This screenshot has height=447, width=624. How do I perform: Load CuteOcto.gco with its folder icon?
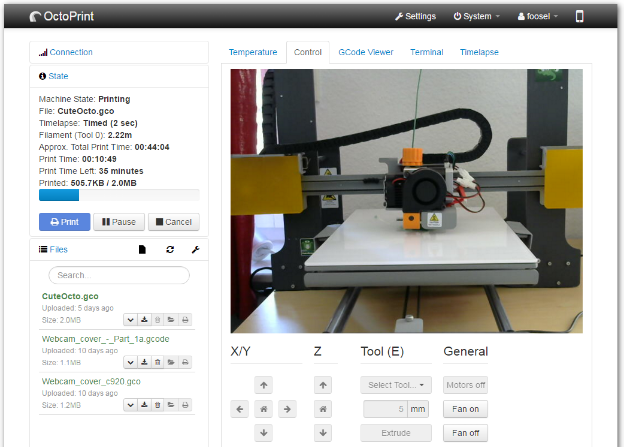[x=171, y=320]
